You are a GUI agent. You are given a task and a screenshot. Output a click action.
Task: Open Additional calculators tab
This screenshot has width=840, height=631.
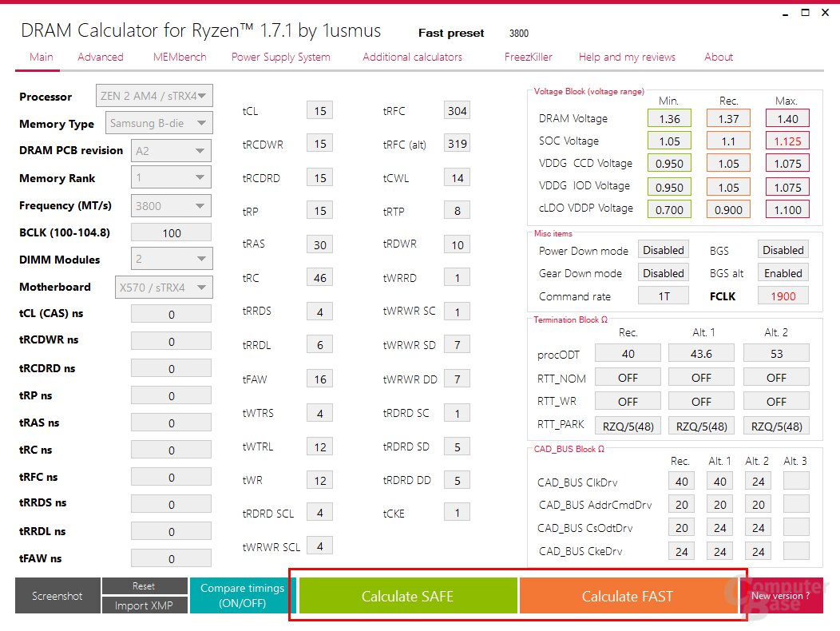pyautogui.click(x=412, y=57)
